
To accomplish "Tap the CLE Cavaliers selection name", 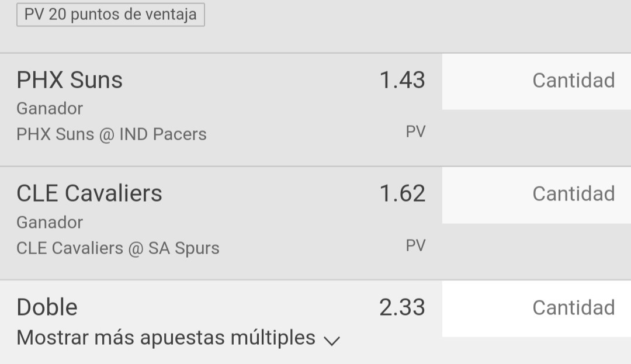I will (89, 193).
